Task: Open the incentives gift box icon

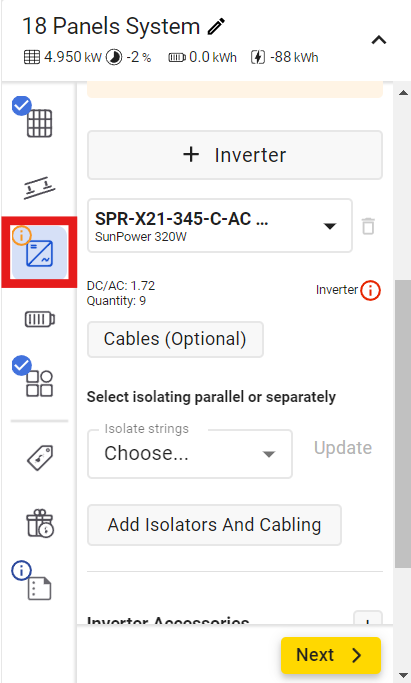Action: coord(40,523)
